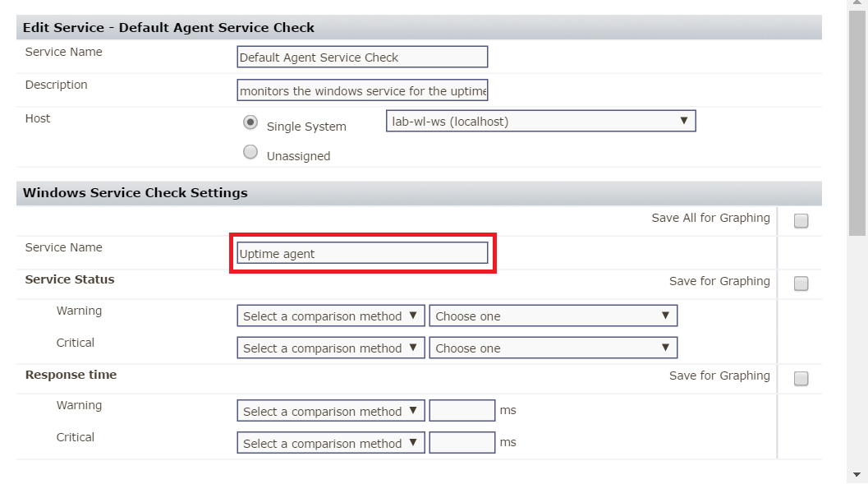Click Response time Warning ms input box
The width and height of the screenshot is (868, 484).
pos(462,411)
